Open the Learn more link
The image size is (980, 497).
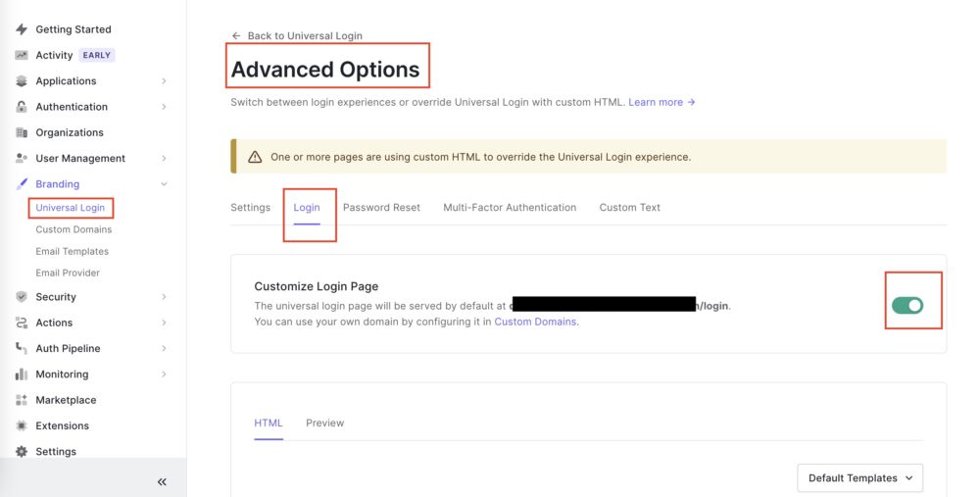tap(656, 102)
